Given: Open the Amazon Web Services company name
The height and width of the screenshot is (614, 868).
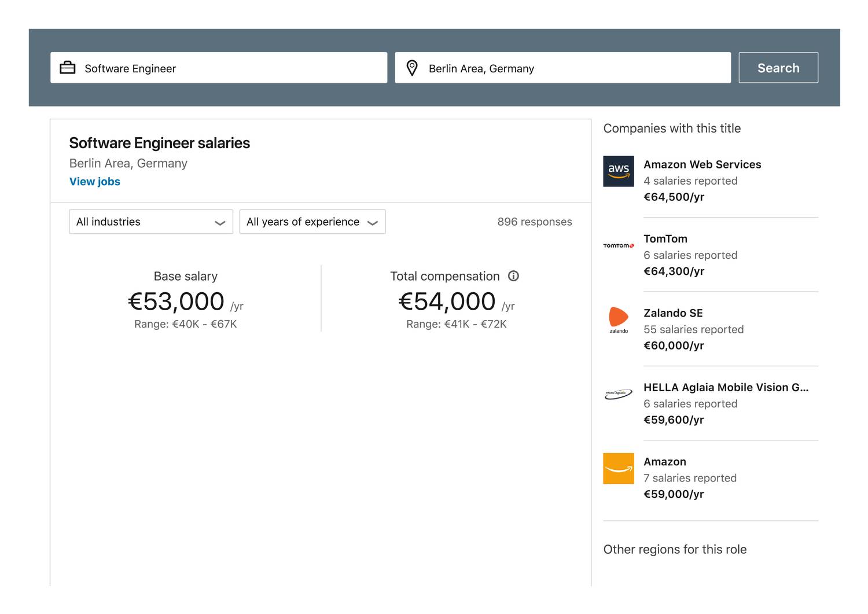Looking at the screenshot, I should pyautogui.click(x=702, y=164).
